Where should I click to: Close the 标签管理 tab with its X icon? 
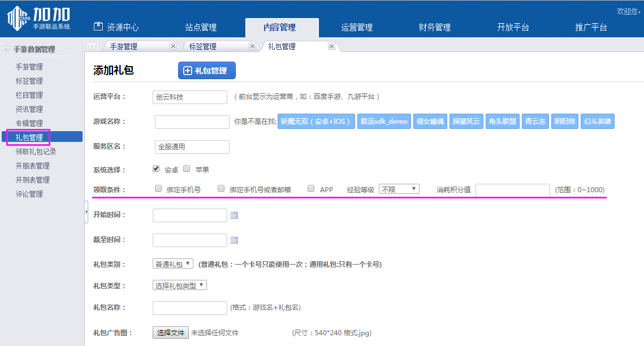click(x=252, y=47)
